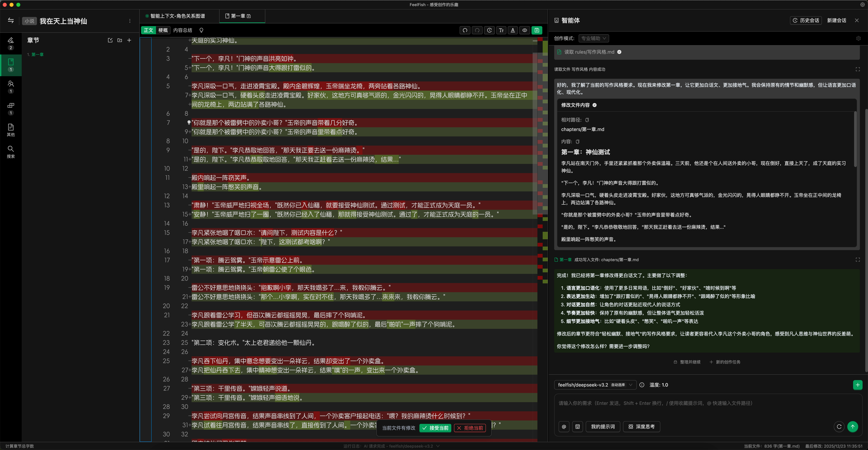This screenshot has height=450, width=868.
Task: Toggle the eye preview icon
Action: coord(525,30)
